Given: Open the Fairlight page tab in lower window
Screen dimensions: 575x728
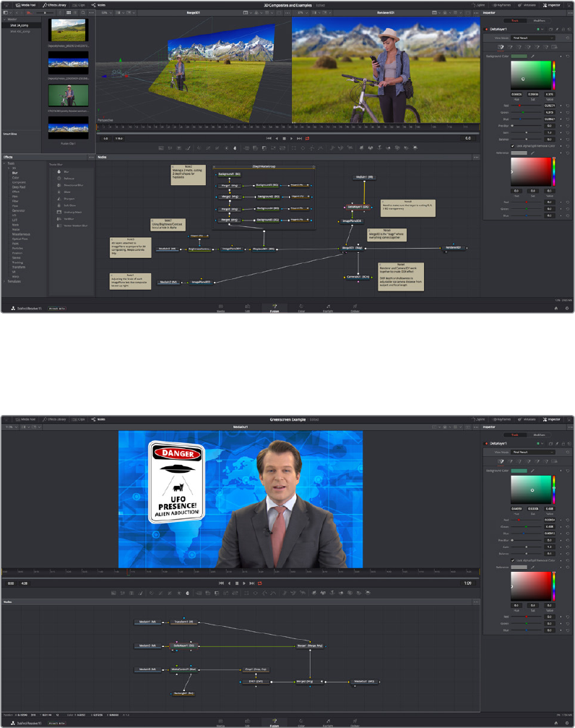Looking at the screenshot, I should (328, 722).
